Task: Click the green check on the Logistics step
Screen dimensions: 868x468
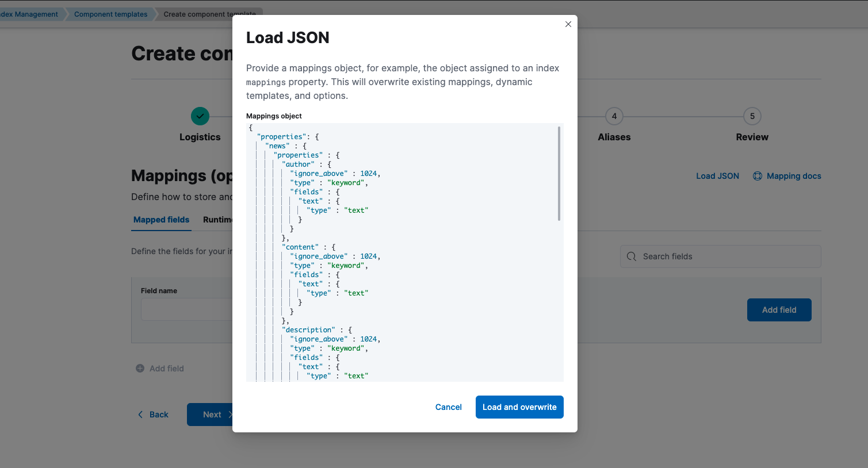Action: (200, 116)
